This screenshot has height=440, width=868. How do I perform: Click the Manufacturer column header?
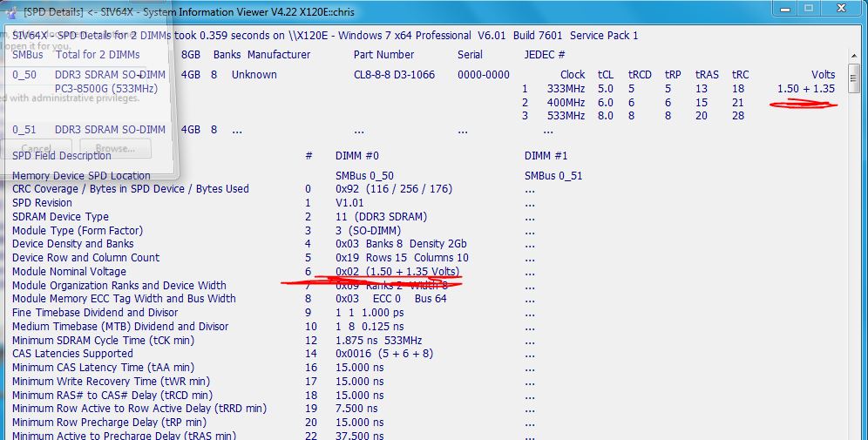(279, 55)
